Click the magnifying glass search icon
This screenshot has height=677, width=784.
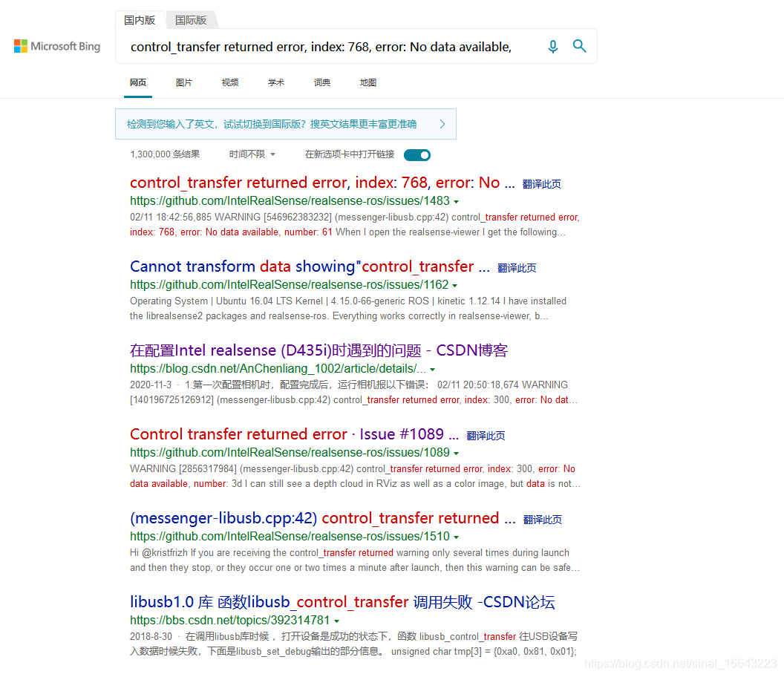coord(580,46)
